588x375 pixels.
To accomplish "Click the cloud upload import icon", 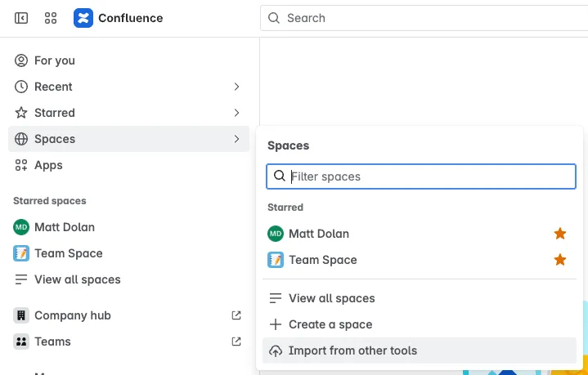I will coord(276,351).
